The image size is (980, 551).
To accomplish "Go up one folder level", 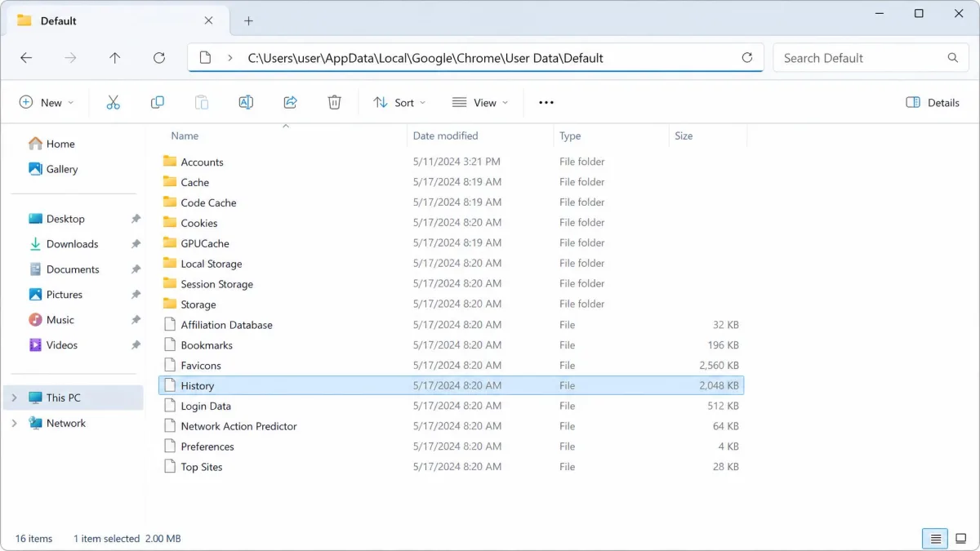I will (x=114, y=58).
